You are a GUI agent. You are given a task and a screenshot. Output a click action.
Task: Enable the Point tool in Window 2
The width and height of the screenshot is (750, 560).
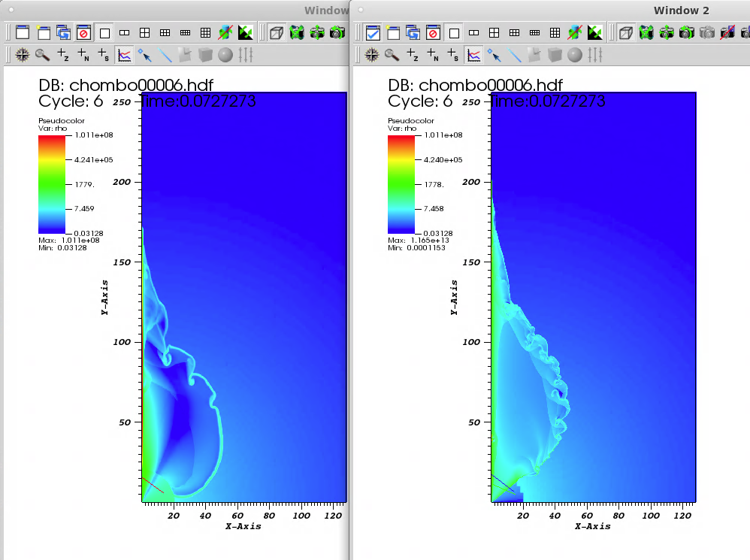click(494, 55)
